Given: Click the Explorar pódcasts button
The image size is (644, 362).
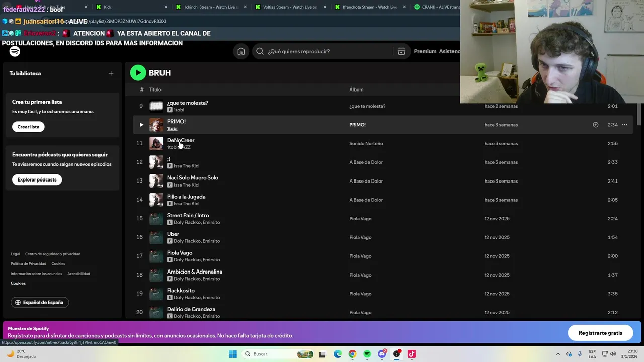Looking at the screenshot, I should pos(37,179).
